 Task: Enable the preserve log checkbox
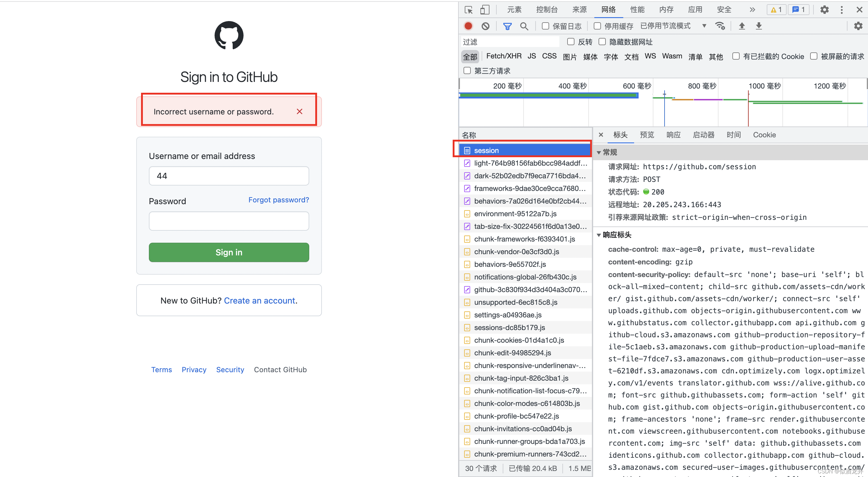click(x=545, y=26)
